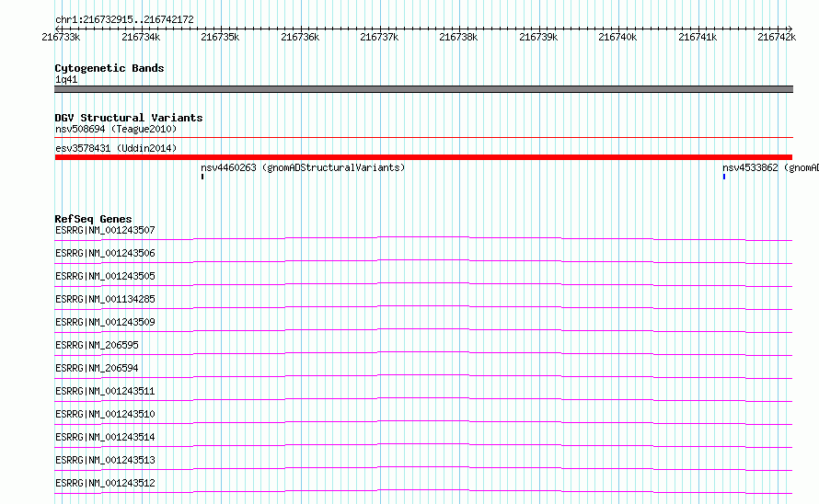
Task: Select transcript ESRRG|NM_001243510
Action: click(x=105, y=414)
